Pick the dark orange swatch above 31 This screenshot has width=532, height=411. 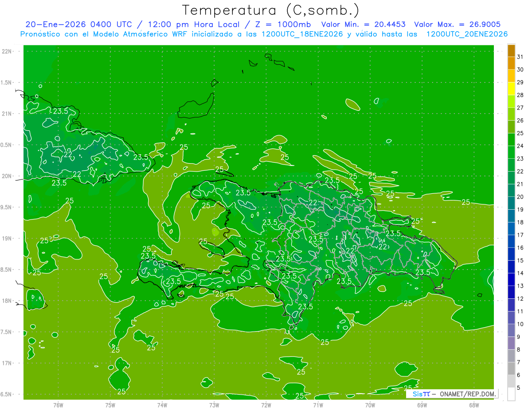tap(511, 51)
